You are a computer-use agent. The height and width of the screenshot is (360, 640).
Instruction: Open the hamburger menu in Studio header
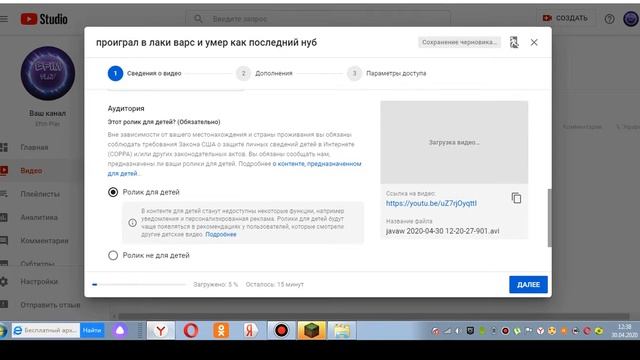[x=4, y=19]
